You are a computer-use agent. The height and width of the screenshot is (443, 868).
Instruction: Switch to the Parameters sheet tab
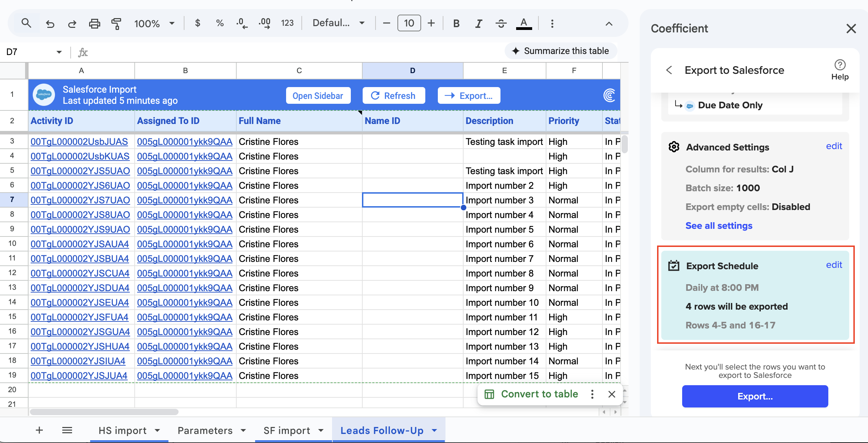coord(205,430)
